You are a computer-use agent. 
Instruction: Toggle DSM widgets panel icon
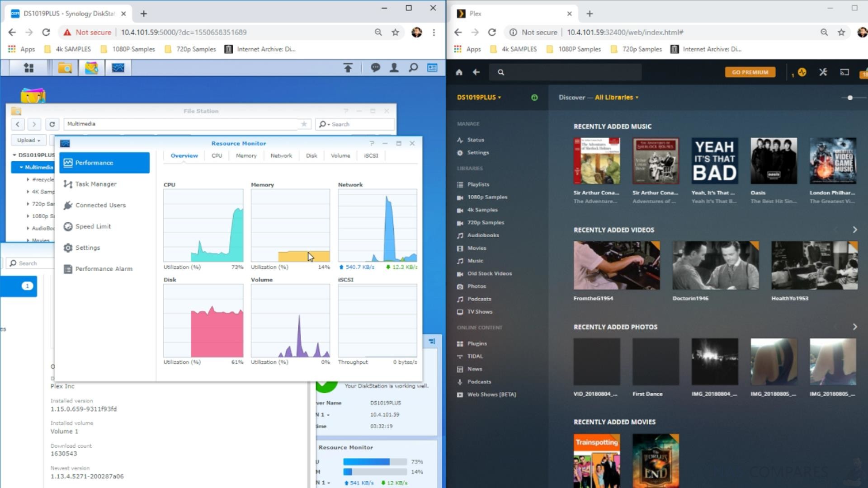click(432, 68)
